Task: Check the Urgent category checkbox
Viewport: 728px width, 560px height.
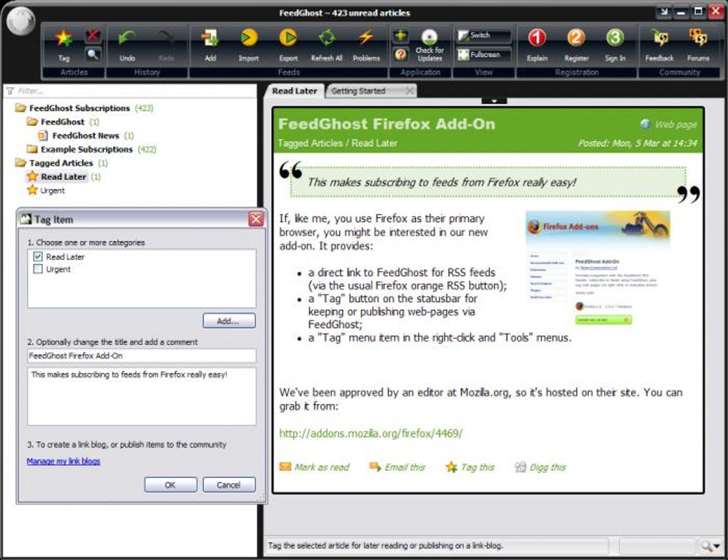Action: click(x=38, y=269)
